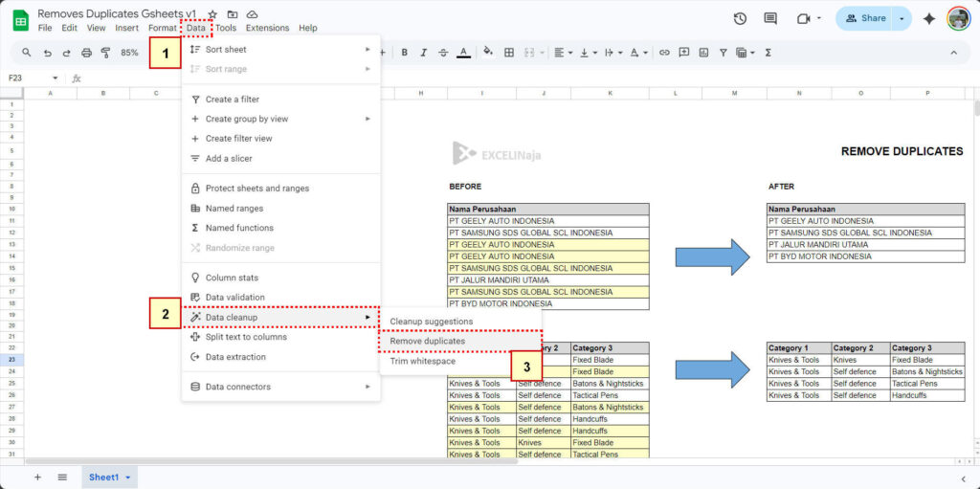Open the Extensions menu

tap(268, 28)
